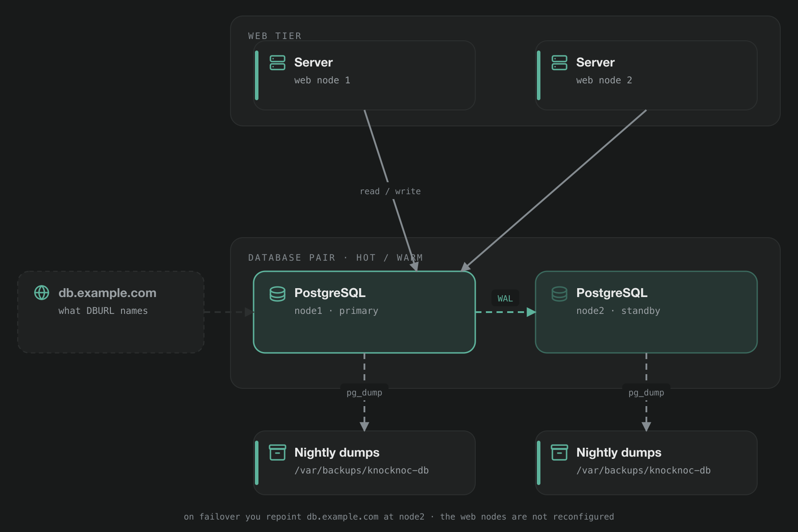Click the 'node1 · primary' text
This screenshot has height=532, width=798.
[336, 311]
